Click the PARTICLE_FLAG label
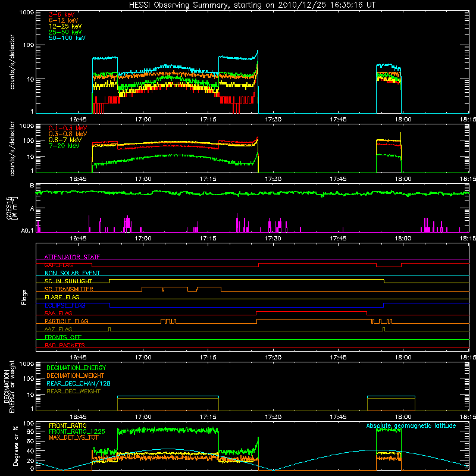Viewport: 476px width, 476px height. 67,321
